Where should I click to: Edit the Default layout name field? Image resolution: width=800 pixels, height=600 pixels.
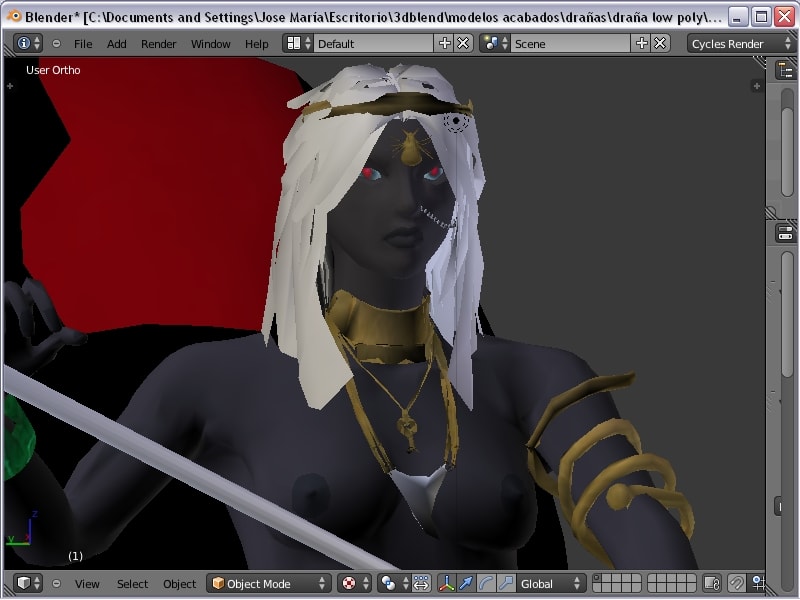coord(373,43)
